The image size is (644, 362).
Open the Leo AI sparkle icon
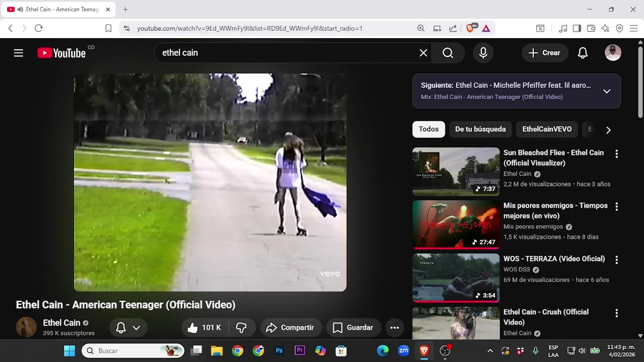[605, 29]
